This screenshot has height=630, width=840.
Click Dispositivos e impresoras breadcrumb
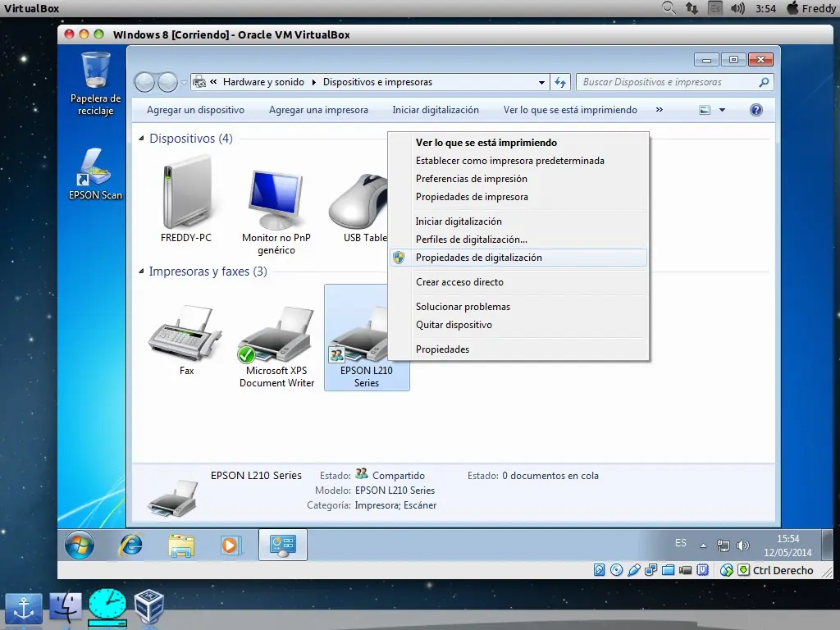tap(377, 82)
